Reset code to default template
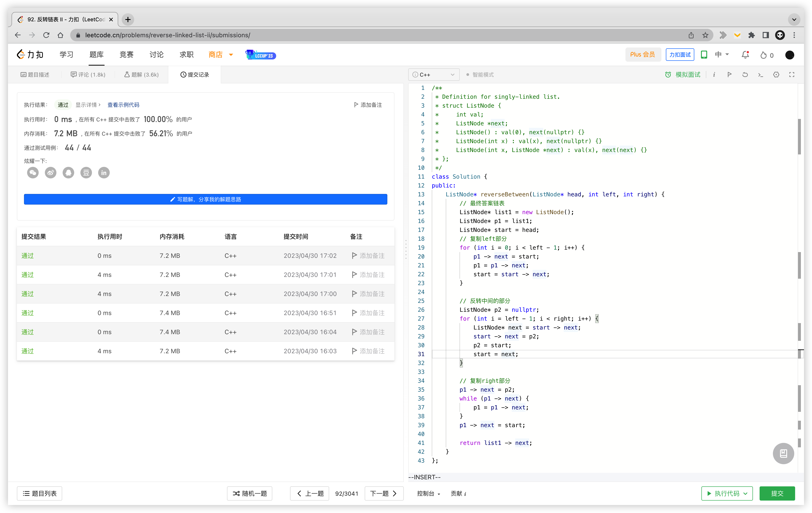The image size is (812, 513). click(745, 74)
